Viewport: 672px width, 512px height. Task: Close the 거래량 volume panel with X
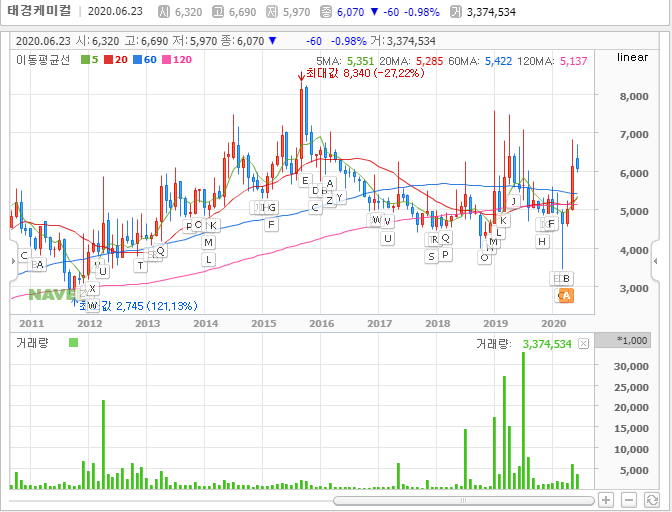[583, 343]
